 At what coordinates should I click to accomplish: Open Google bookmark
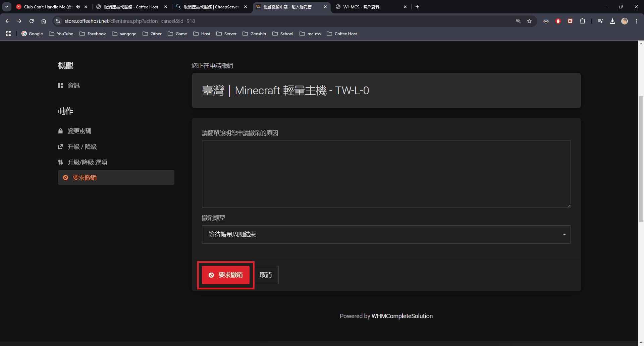click(32, 34)
